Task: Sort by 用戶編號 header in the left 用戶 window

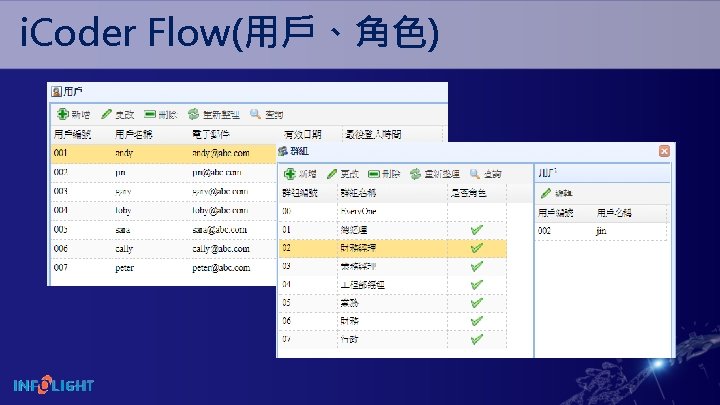Action: [x=73, y=135]
